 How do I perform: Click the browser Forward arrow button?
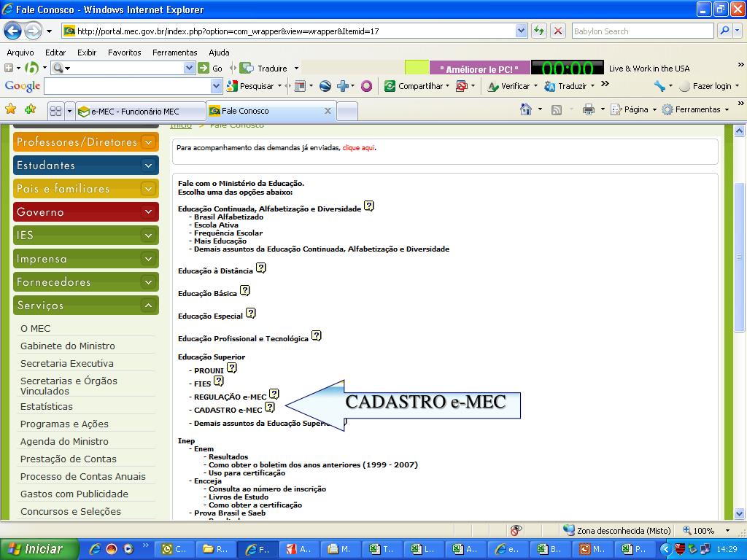[x=33, y=31]
